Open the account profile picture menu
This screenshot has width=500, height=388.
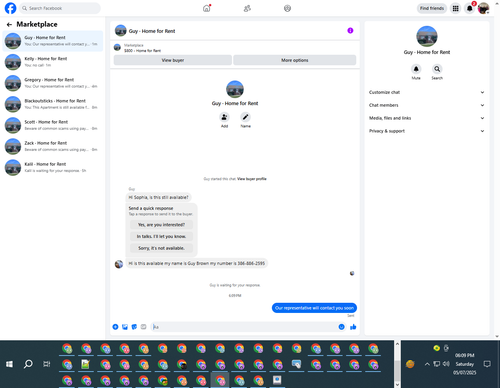pyautogui.click(x=483, y=8)
